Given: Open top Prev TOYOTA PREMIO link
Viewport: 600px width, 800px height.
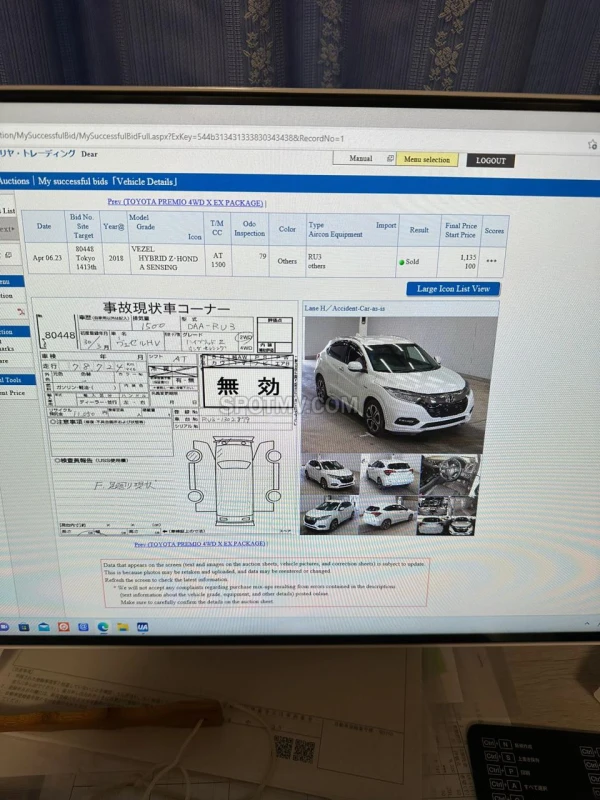Looking at the screenshot, I should click(185, 203).
